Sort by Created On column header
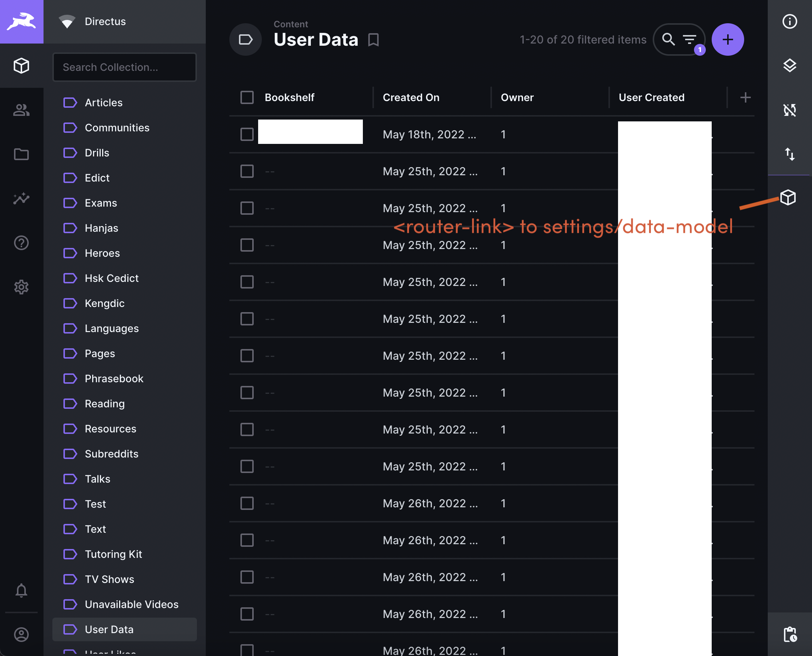 [x=411, y=97]
